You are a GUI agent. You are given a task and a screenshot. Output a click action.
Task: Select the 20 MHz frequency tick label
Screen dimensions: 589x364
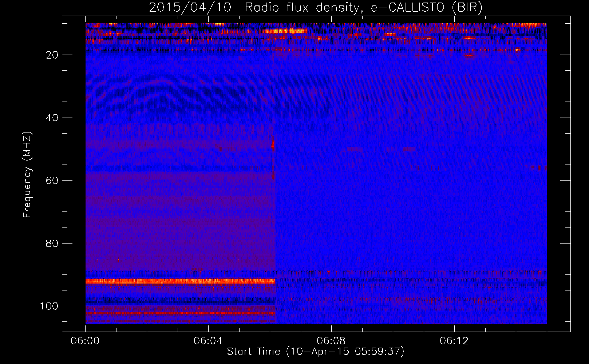pyautogui.click(x=52, y=55)
